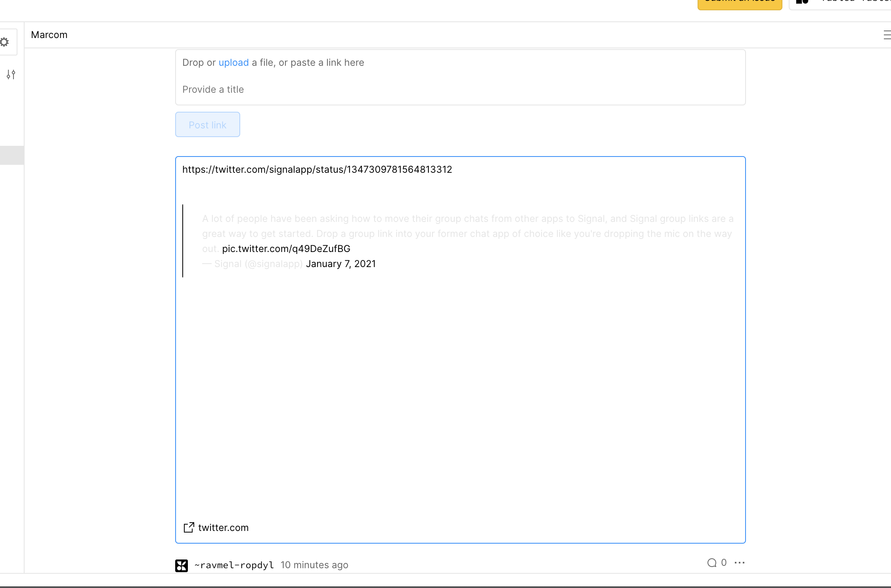Click the black icon in top-right button
The height and width of the screenshot is (588, 891).
pyautogui.click(x=802, y=2)
